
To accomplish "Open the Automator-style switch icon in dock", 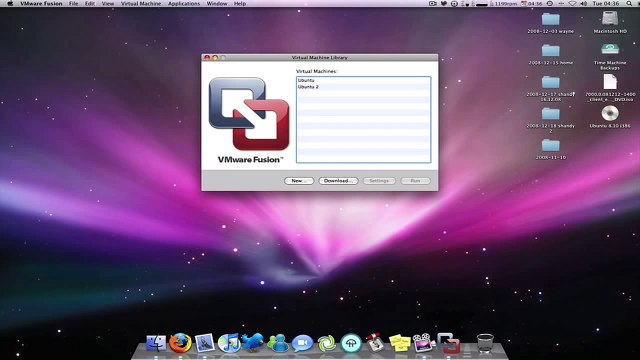I will (x=375, y=342).
